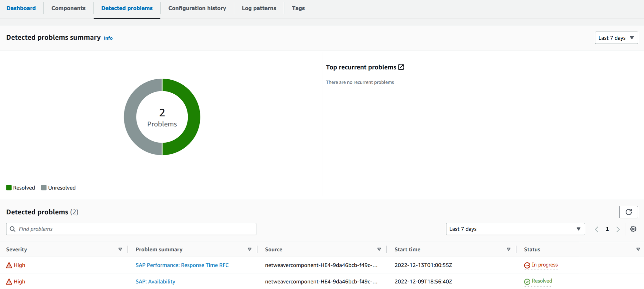Refresh the Detected problems table

[x=629, y=212]
